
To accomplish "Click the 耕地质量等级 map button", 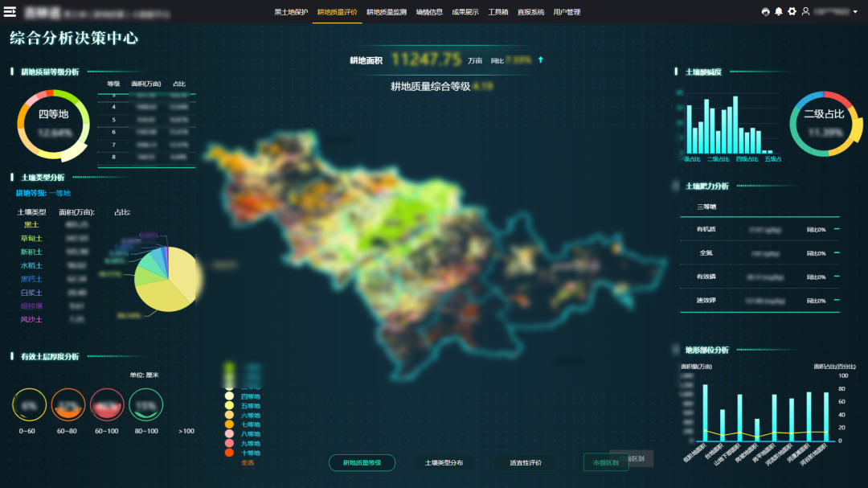I will pos(362,462).
